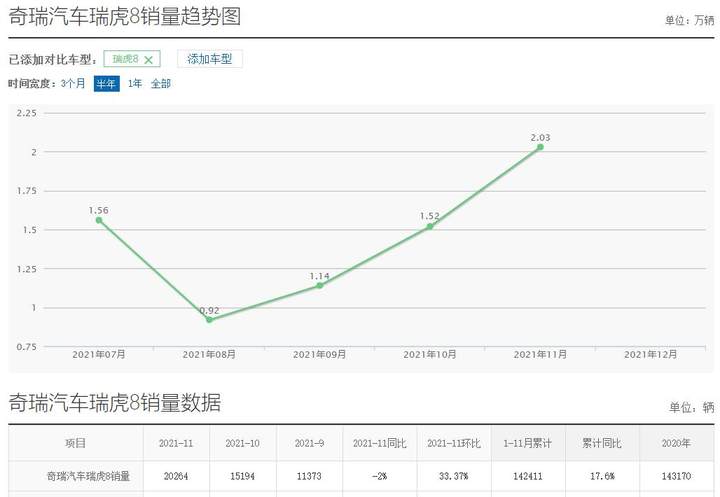Click the 1.56 data point for July 2021
The width and height of the screenshot is (720, 497).
pyautogui.click(x=99, y=220)
